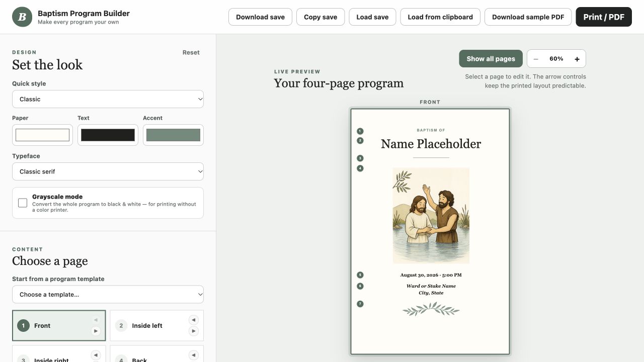
Task: Click the date August 30, 2026 text
Action: 431,275
